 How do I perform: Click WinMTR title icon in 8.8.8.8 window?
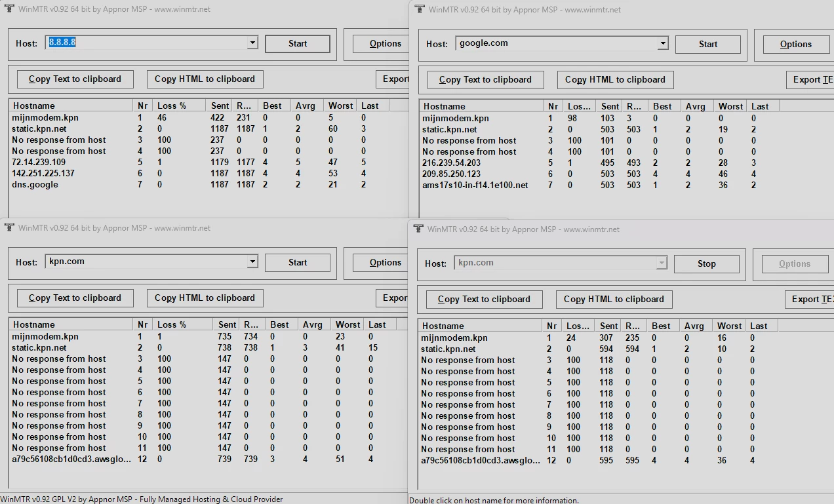pos(10,9)
